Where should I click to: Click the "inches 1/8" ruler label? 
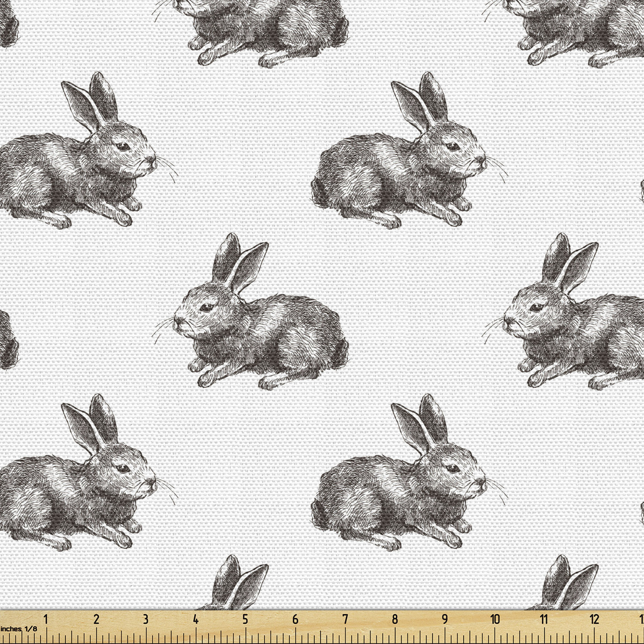pos(18,629)
